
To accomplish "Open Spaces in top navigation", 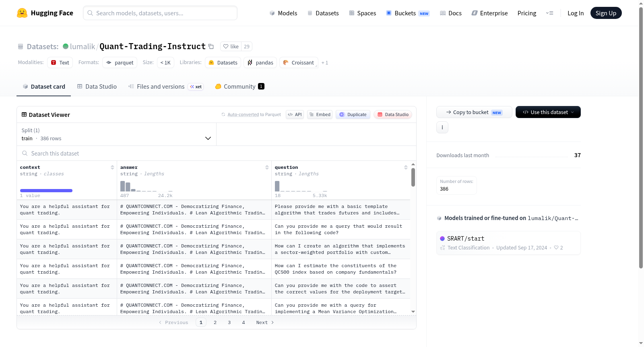I will 362,13.
